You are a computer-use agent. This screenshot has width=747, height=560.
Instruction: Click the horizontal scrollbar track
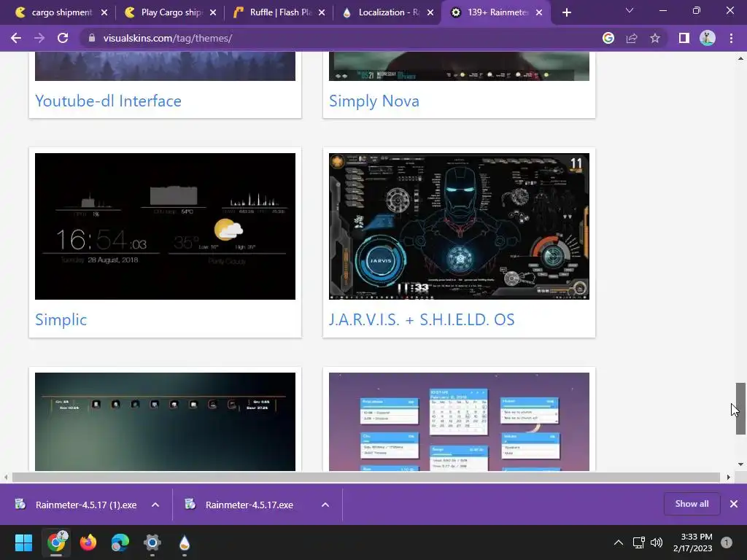pyautogui.click(x=366, y=477)
